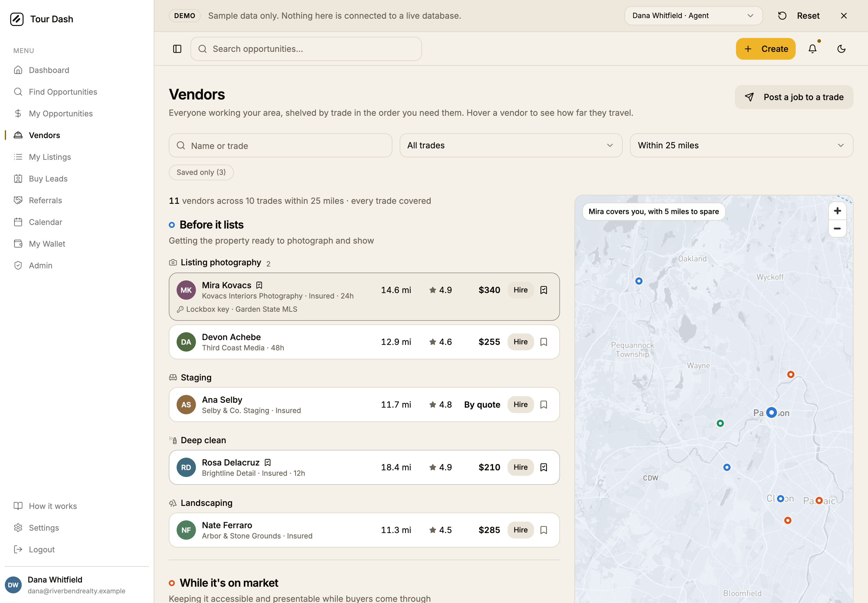The image size is (868, 603).
Task: Select the green vendor pin on map
Action: point(720,423)
